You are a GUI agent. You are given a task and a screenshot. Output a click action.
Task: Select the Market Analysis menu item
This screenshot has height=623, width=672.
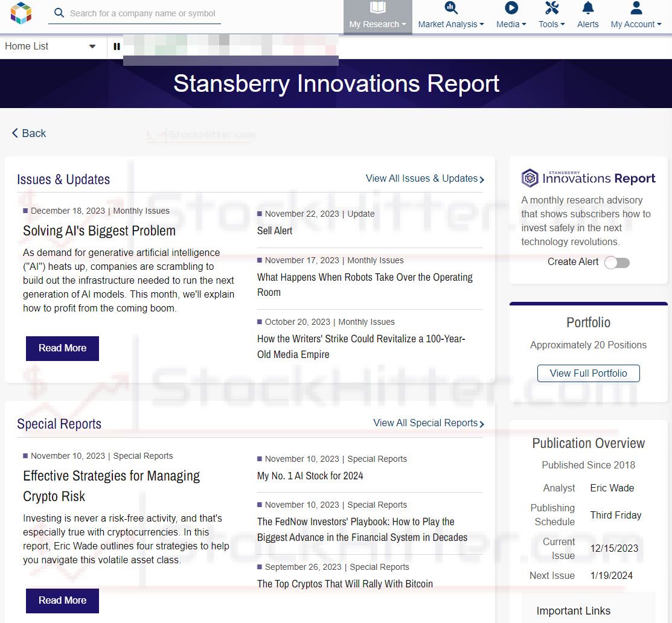coord(450,24)
